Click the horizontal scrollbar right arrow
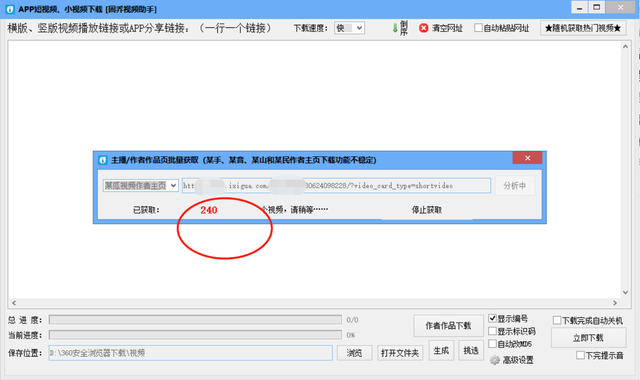Image resolution: width=640 pixels, height=380 pixels. click(615, 303)
